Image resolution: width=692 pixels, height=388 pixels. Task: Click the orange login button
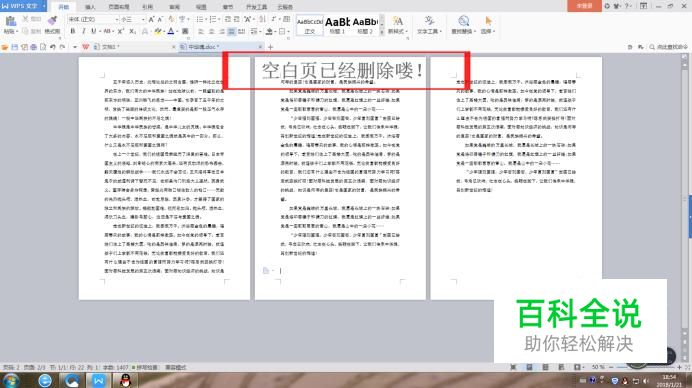tap(584, 6)
